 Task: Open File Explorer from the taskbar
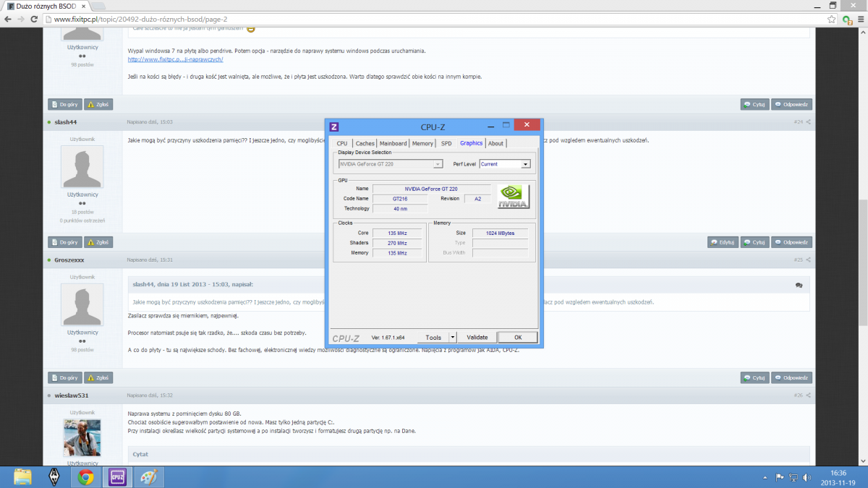tap(23, 477)
